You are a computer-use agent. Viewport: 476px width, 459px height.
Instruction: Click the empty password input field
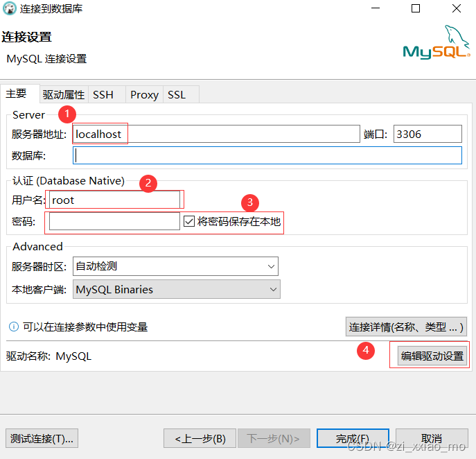(114, 221)
